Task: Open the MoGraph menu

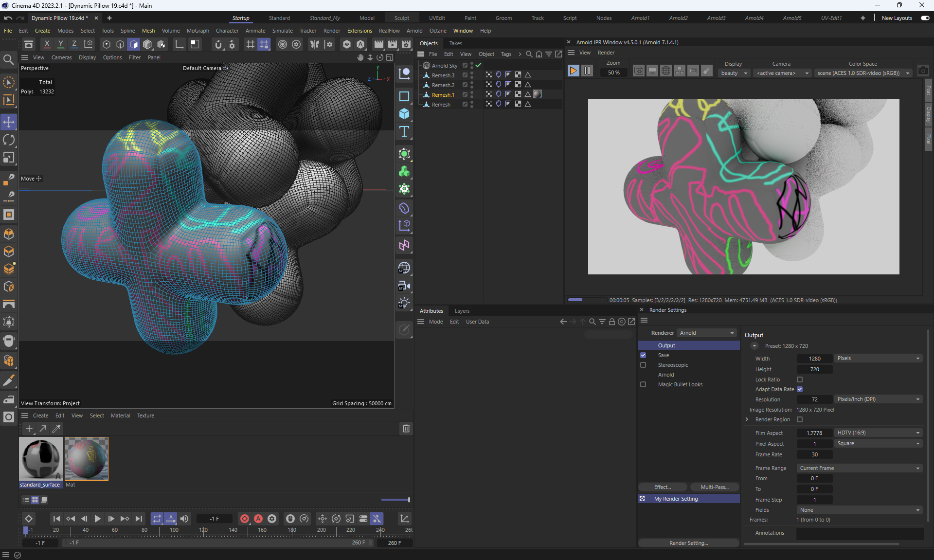Action: click(x=198, y=31)
